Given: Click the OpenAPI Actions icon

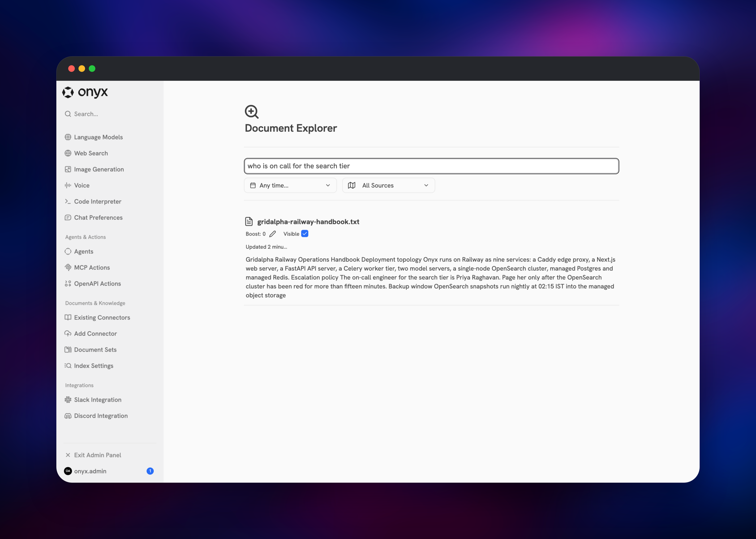Looking at the screenshot, I should pyautogui.click(x=68, y=283).
